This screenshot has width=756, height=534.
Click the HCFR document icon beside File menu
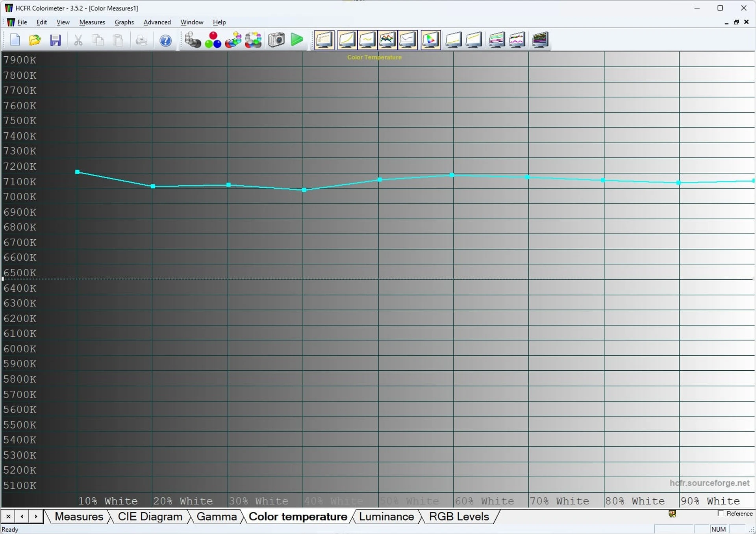click(11, 22)
